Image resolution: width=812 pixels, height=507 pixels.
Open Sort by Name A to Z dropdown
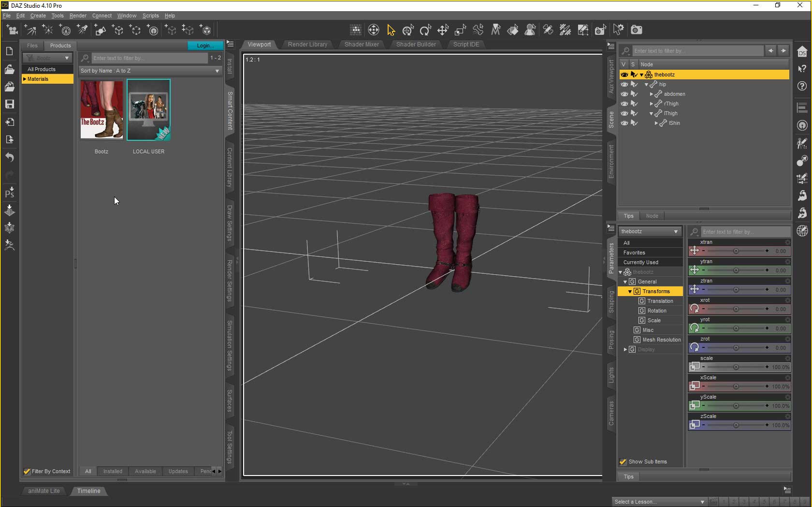pos(150,71)
